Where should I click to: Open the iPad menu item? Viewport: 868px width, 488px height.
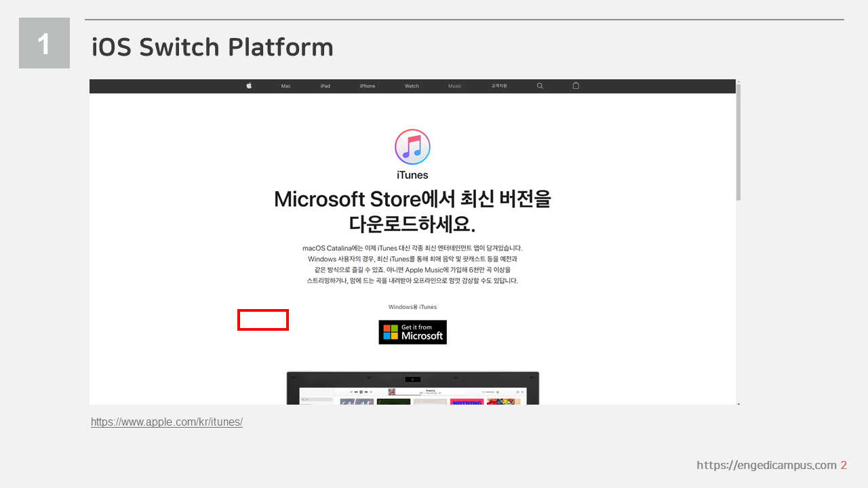[325, 86]
